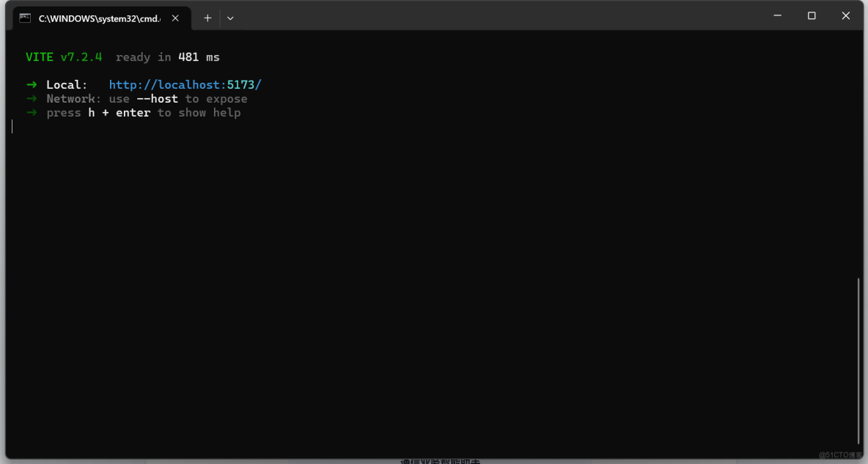Click the X on the cmd.exe tab
The image size is (868, 464).
pos(175,18)
